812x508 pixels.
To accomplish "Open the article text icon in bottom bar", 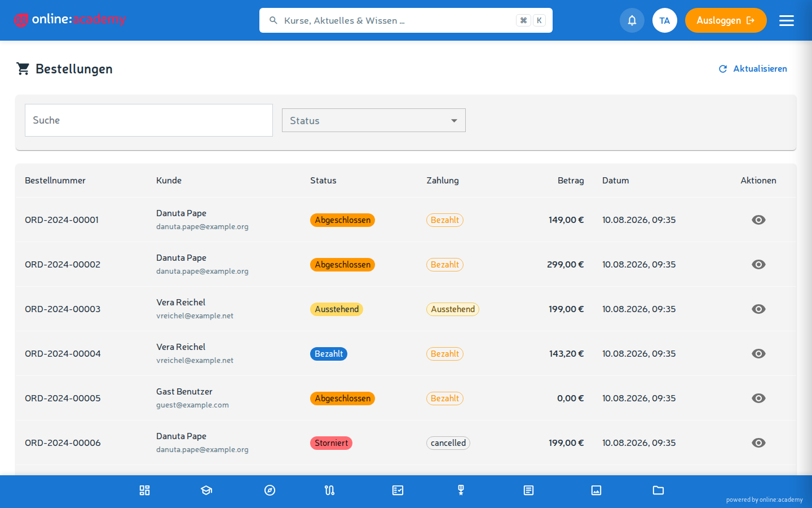I will [528, 491].
